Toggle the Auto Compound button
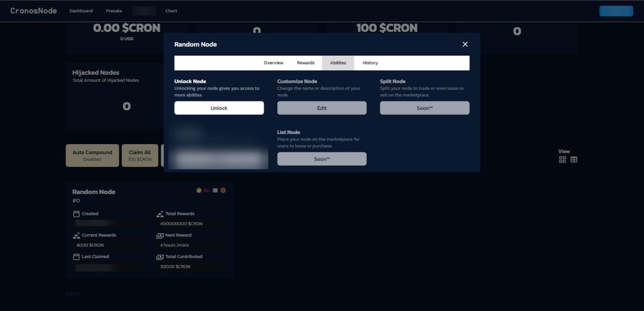The height and width of the screenshot is (311, 644). coord(92,155)
